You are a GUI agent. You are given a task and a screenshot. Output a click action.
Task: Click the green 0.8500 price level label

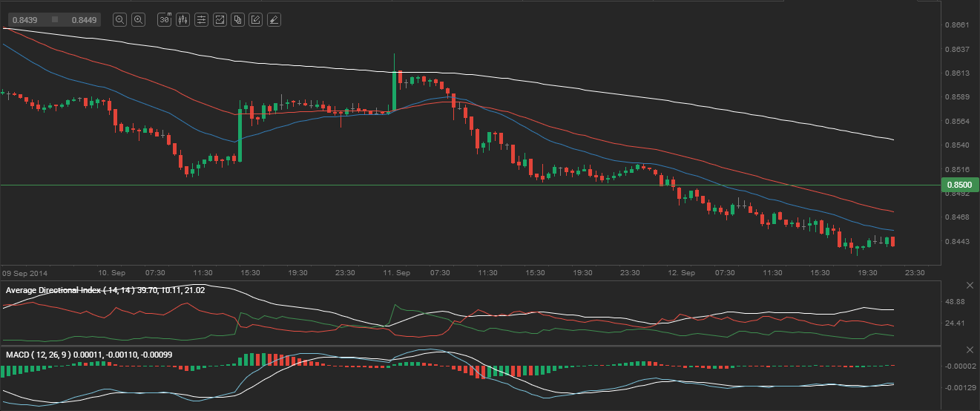958,185
